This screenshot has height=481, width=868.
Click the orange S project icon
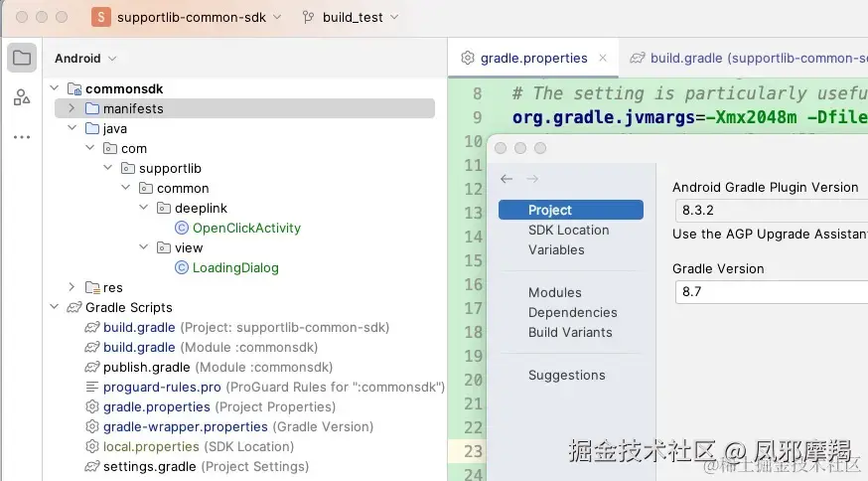pos(100,17)
